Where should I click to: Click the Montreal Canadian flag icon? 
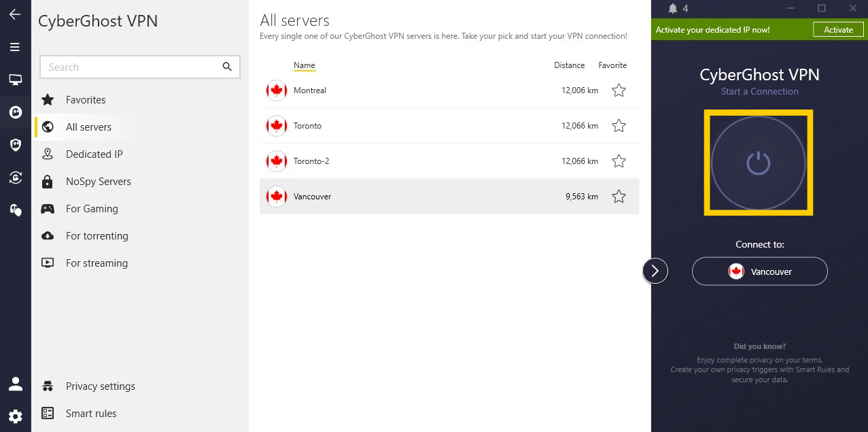click(x=277, y=90)
